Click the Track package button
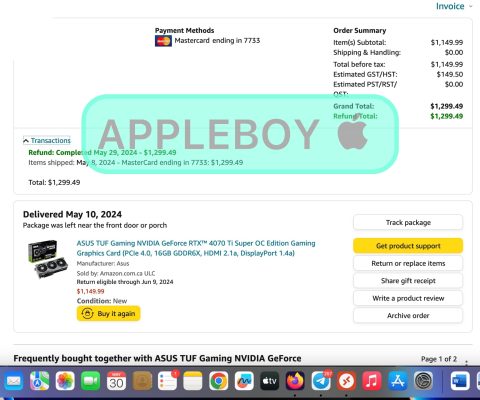The image size is (480, 400). (408, 222)
